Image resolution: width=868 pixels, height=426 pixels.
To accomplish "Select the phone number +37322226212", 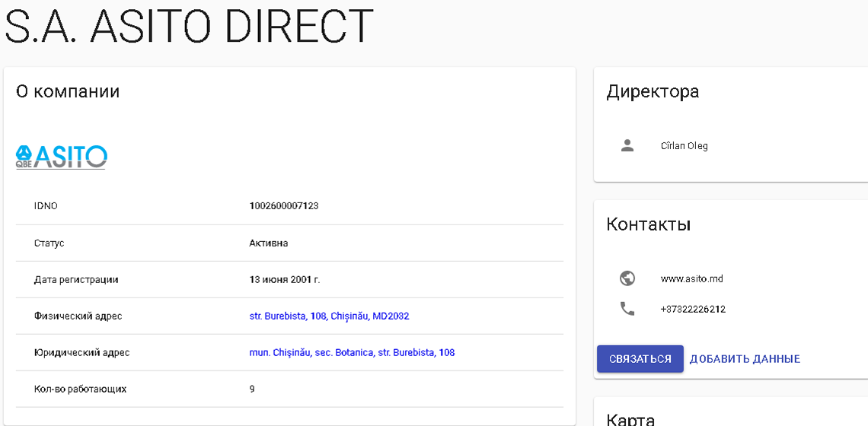I will pos(693,310).
